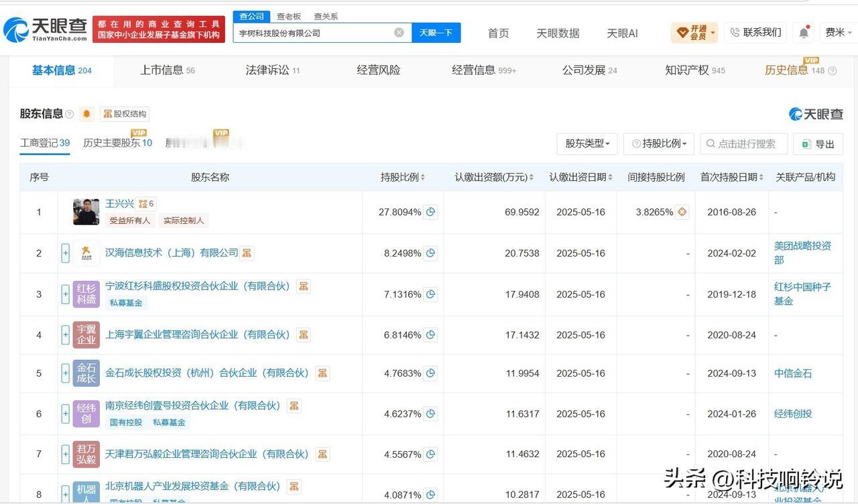The image size is (858, 504).
Task: Sort by 持股比例 column header
Action: (403, 177)
